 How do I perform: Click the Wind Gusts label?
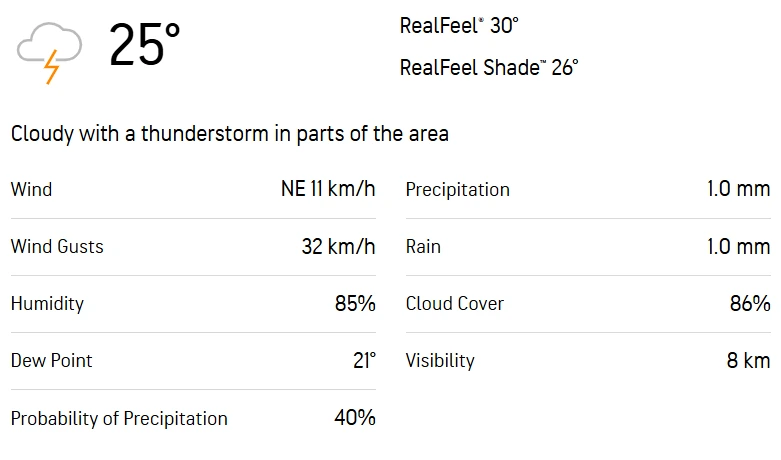coord(57,246)
